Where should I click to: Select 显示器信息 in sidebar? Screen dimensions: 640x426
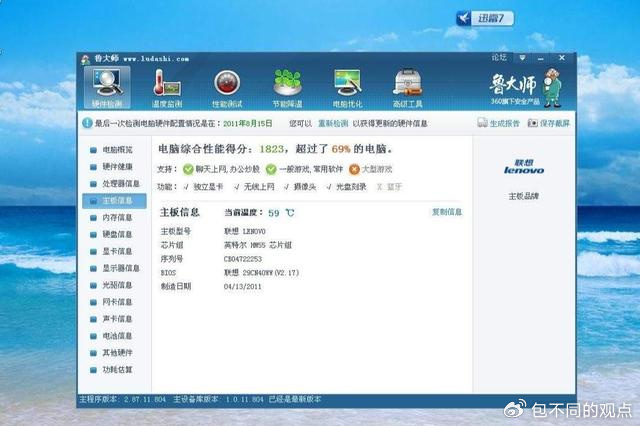(x=121, y=268)
